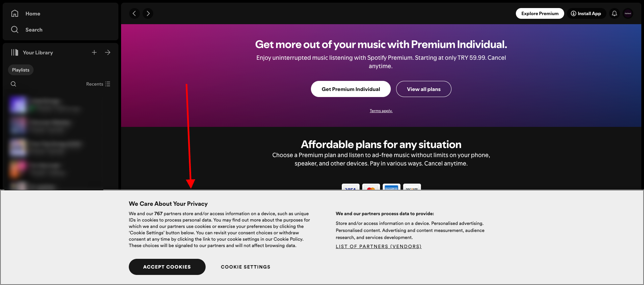Open the Recents sort dropdown
Viewport: 644px width, 285px height.
[x=95, y=84]
